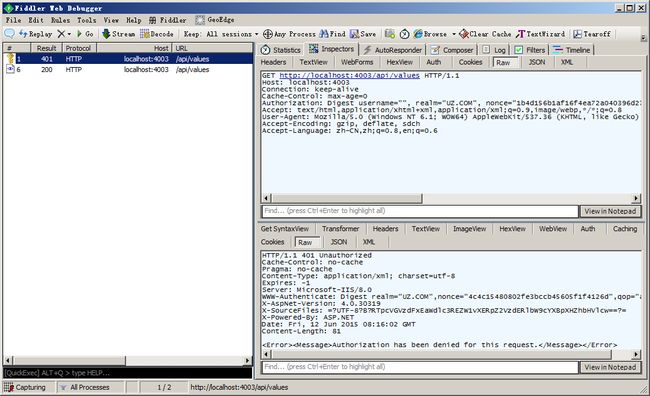This screenshot has height=396, width=650.
Task: Select the Get SyntaxView response tab
Action: coord(285,229)
